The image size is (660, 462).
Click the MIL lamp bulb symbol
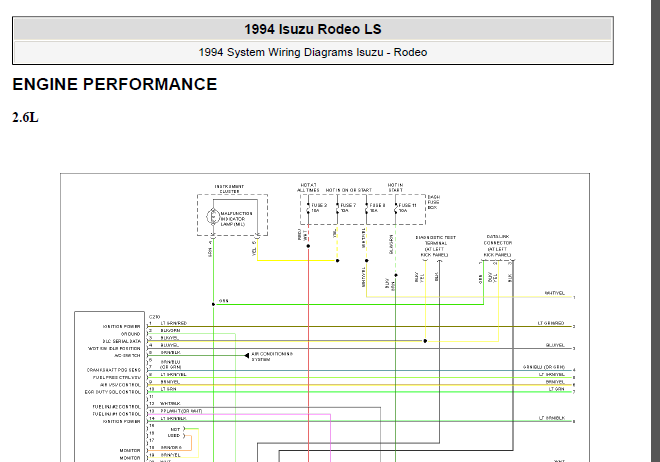[213, 217]
